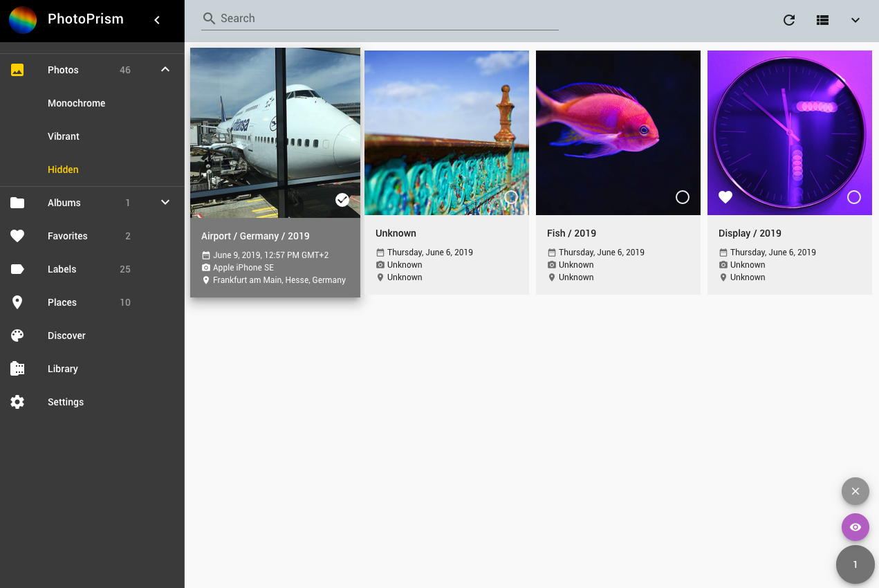
Task: Dismiss selection with the X button
Action: 855,491
